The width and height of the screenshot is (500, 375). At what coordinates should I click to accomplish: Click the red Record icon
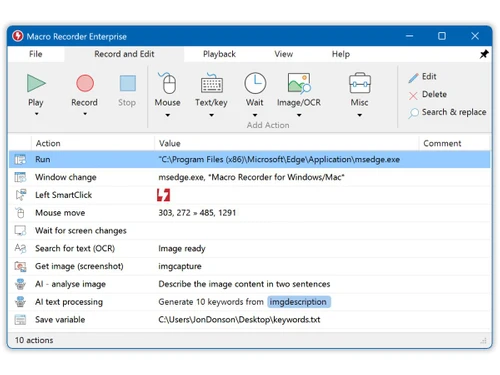pos(85,83)
